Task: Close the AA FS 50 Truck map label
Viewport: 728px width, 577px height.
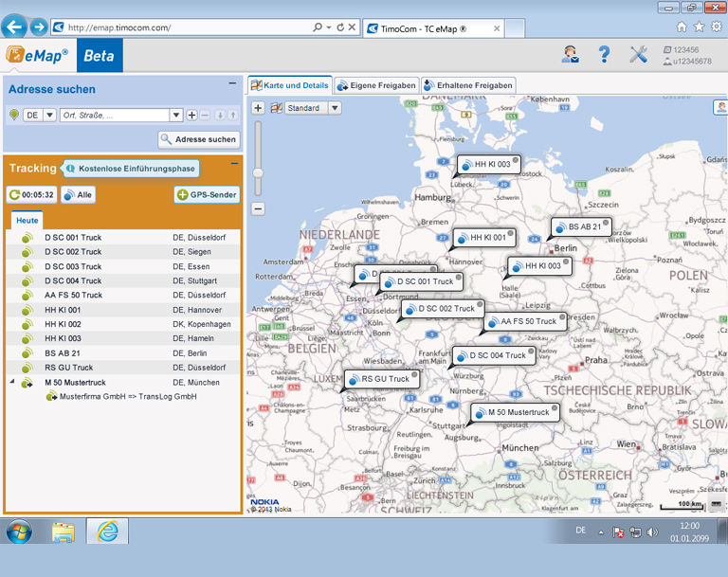Action: pyautogui.click(x=562, y=317)
